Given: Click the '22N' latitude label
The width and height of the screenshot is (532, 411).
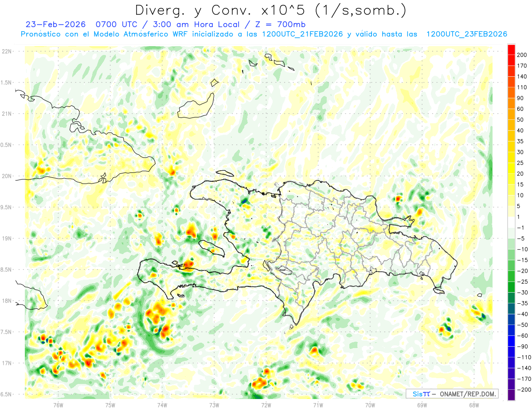Looking at the screenshot, I should pyautogui.click(x=6, y=51).
